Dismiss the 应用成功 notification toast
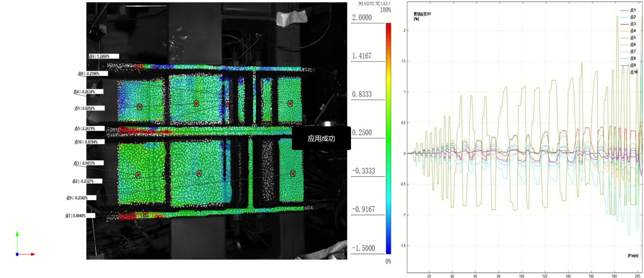This screenshot has height=278, width=644. point(321,138)
